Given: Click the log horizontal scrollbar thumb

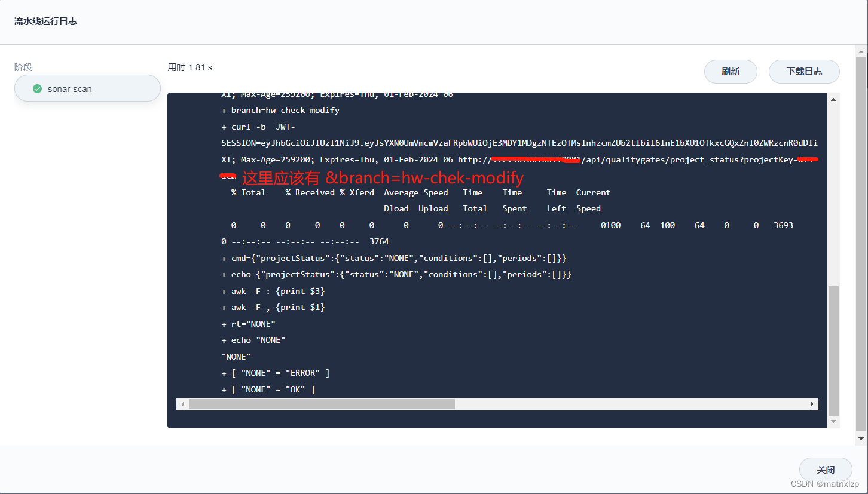Looking at the screenshot, I should pos(322,404).
